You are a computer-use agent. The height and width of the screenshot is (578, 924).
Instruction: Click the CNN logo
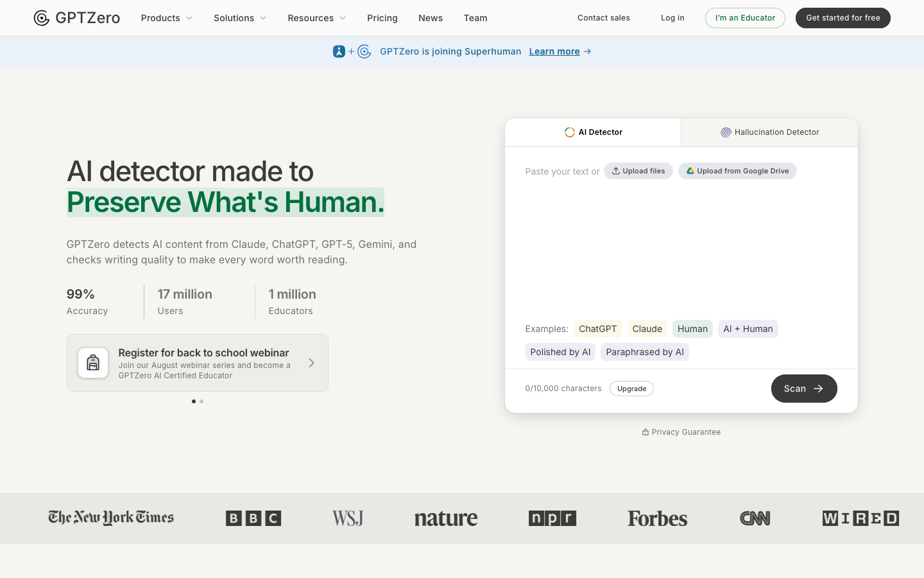[755, 518]
